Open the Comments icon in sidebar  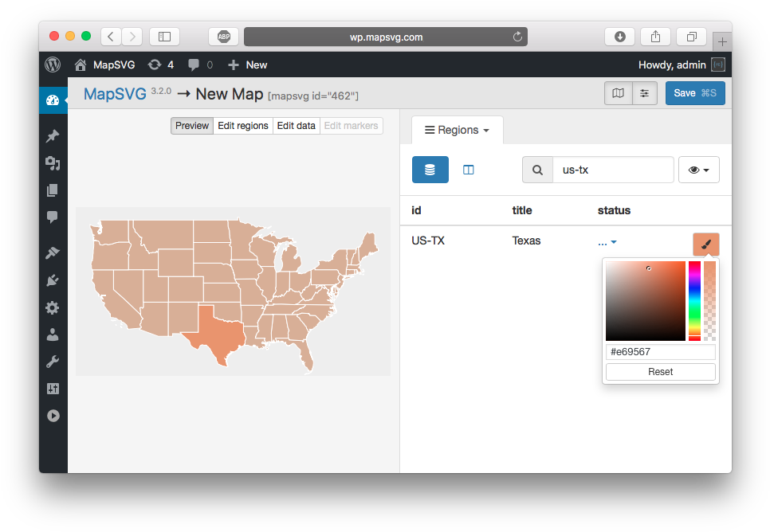53,217
